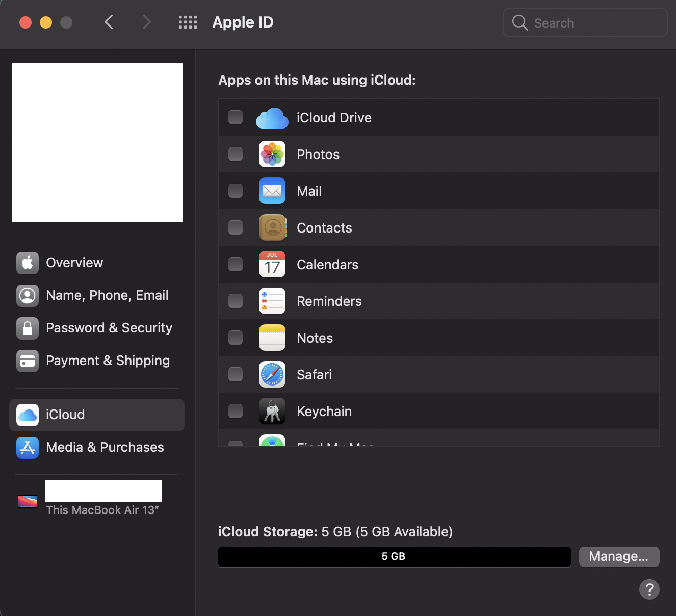
Task: Click the Apple ID window title
Action: [x=243, y=22]
